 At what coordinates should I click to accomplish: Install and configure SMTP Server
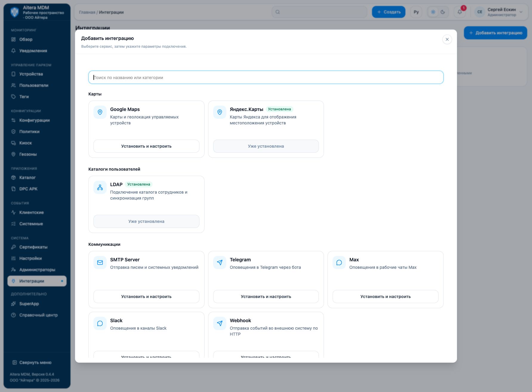pos(146,297)
